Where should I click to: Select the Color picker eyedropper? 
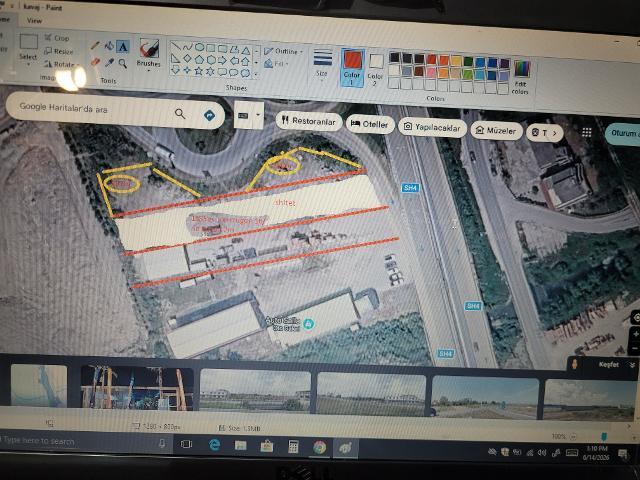[x=109, y=62]
